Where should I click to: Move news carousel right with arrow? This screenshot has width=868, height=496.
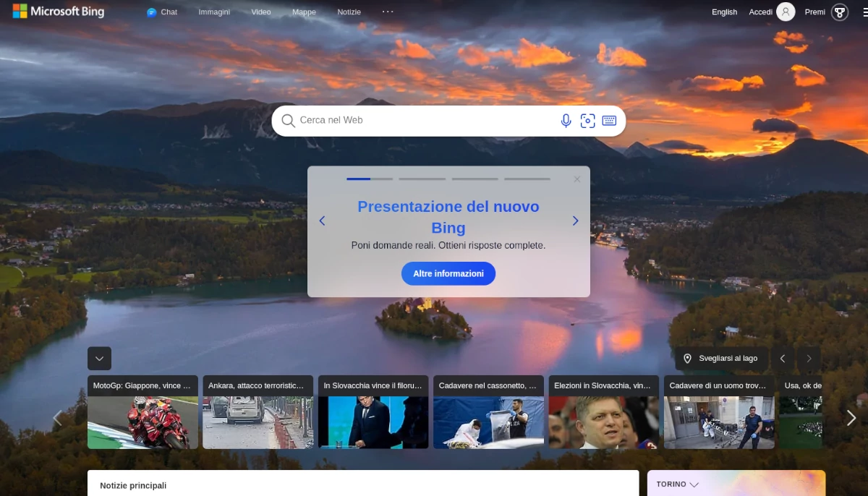pos(851,418)
